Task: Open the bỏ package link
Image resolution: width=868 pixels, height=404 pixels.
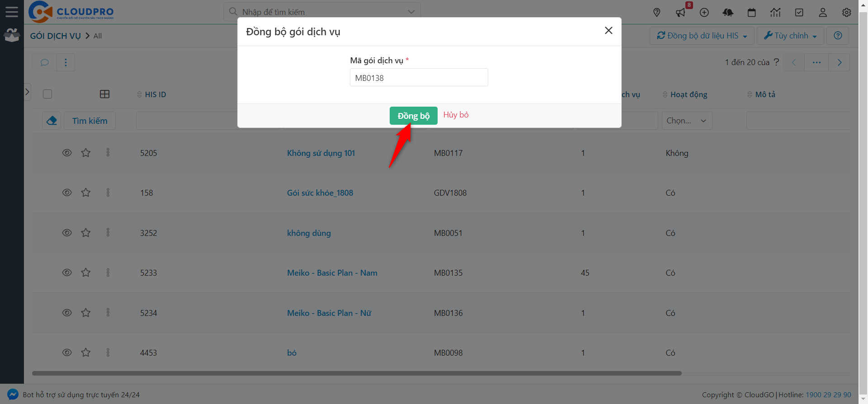Action: click(292, 353)
